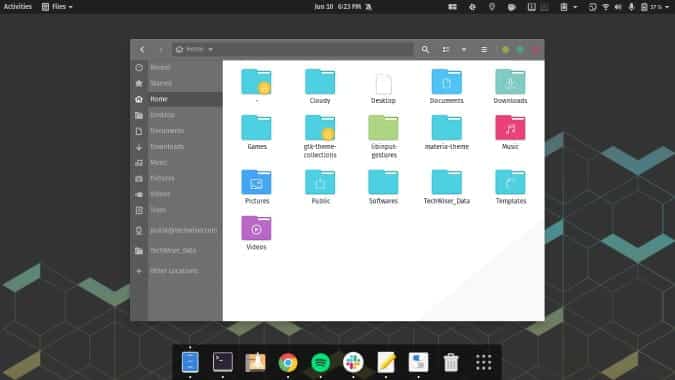This screenshot has width=675, height=380.
Task: Open the Files app icon in dock
Action: click(190, 362)
